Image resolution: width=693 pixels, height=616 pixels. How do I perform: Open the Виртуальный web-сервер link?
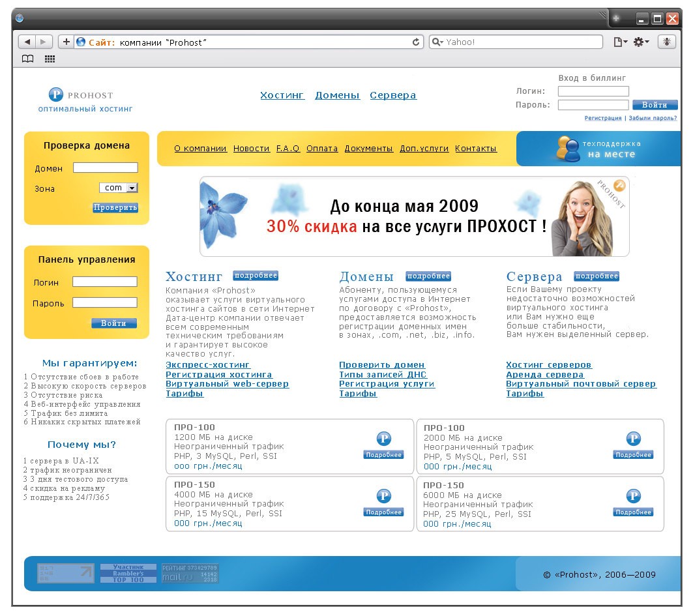click(227, 384)
